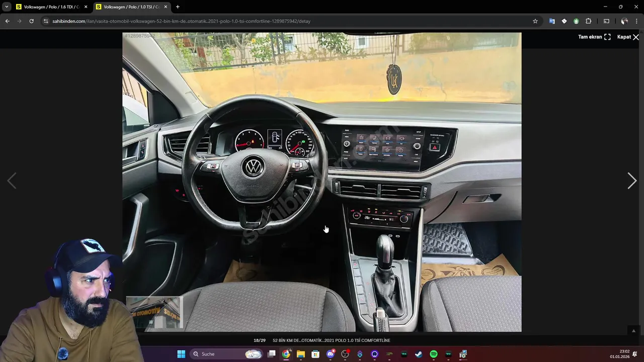Open the Windows Start menu

(181, 354)
